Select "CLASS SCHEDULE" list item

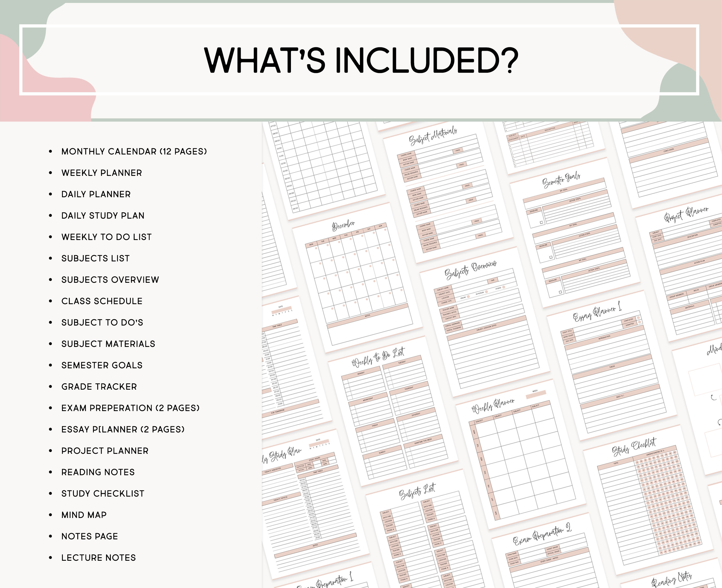pyautogui.click(x=102, y=301)
